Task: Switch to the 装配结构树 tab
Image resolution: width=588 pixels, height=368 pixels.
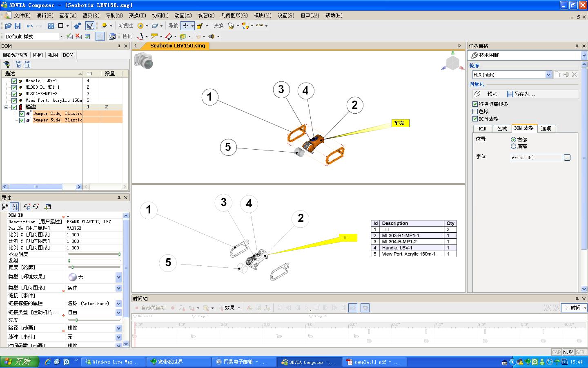Action: pos(16,55)
